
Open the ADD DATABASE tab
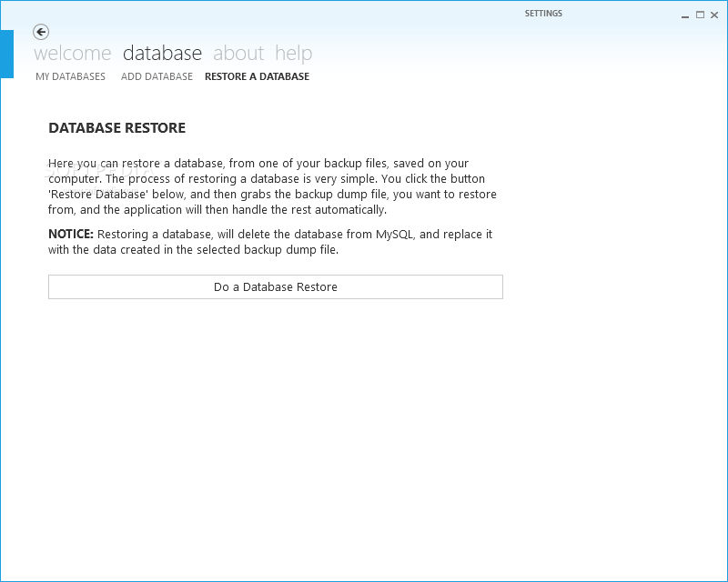[x=157, y=76]
